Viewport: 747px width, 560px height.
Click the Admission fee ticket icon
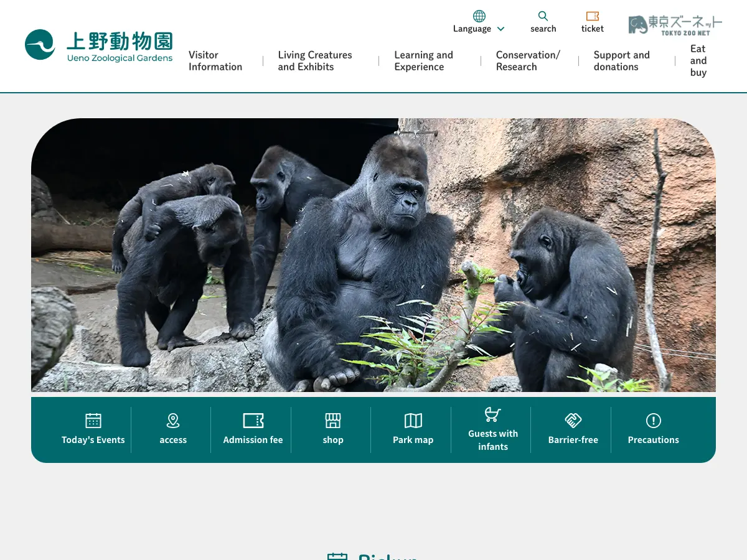[x=253, y=421]
